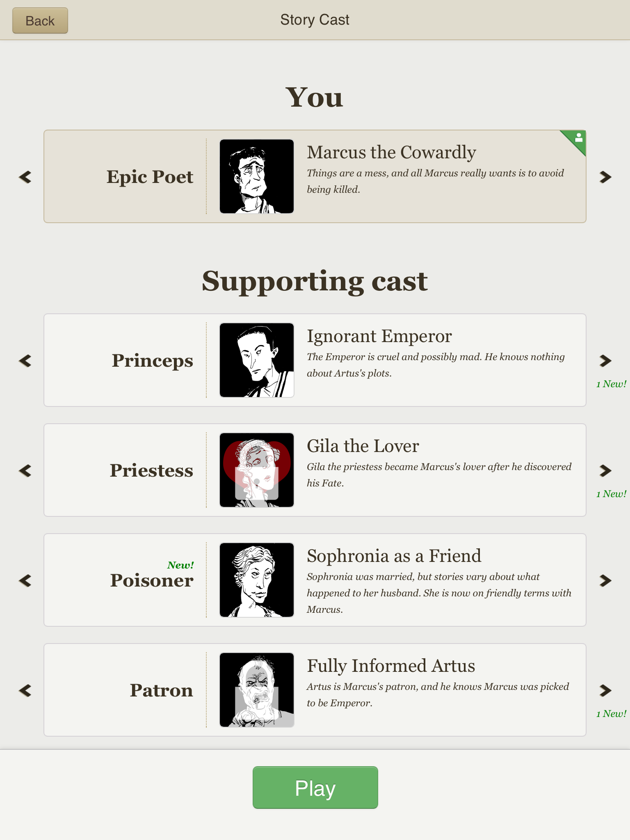Select previous option for Princeps role
The height and width of the screenshot is (840, 630).
[25, 361]
